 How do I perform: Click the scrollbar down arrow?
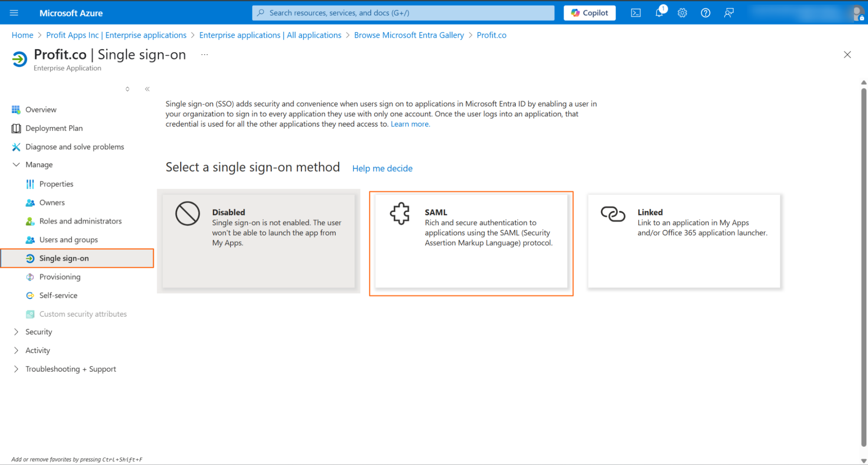863,461
